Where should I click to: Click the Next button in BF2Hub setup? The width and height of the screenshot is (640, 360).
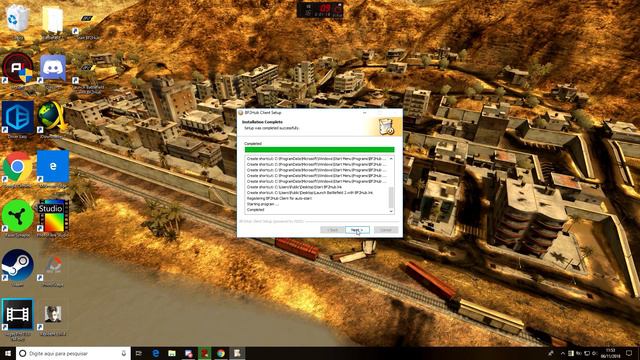[x=357, y=230]
